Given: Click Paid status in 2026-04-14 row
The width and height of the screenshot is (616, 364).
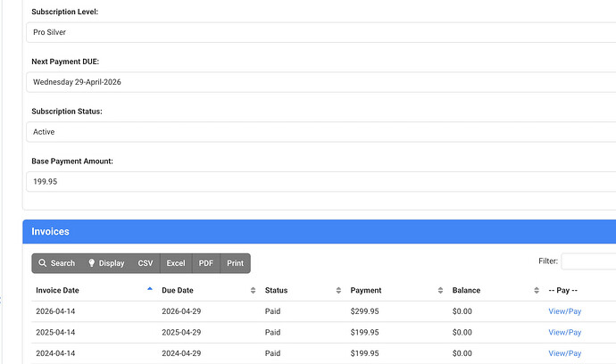Looking at the screenshot, I should (272, 311).
